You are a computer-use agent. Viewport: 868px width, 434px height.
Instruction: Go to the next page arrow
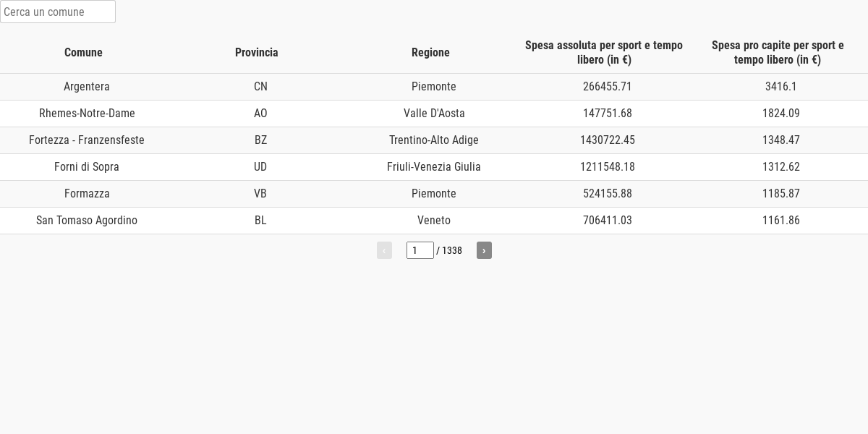tap(484, 250)
